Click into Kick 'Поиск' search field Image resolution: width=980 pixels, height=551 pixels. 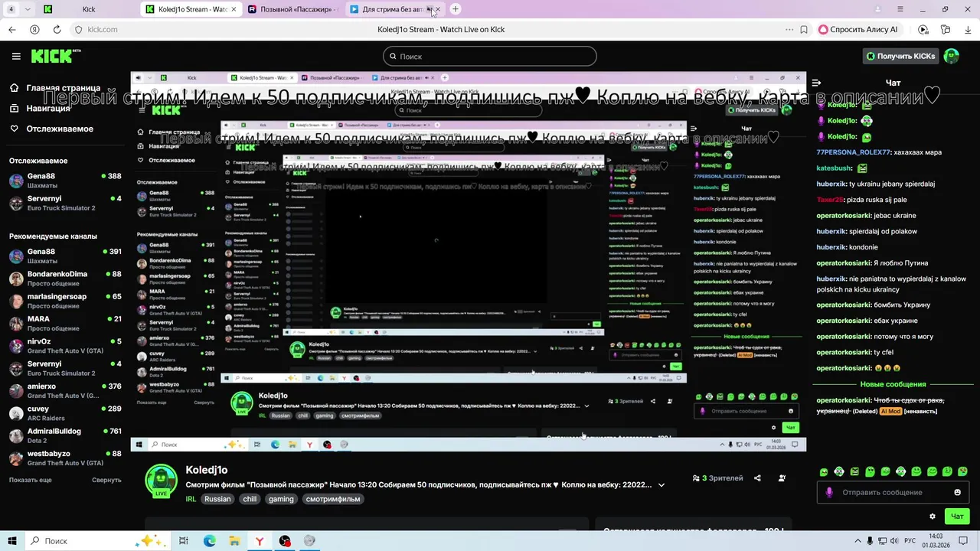tap(490, 56)
